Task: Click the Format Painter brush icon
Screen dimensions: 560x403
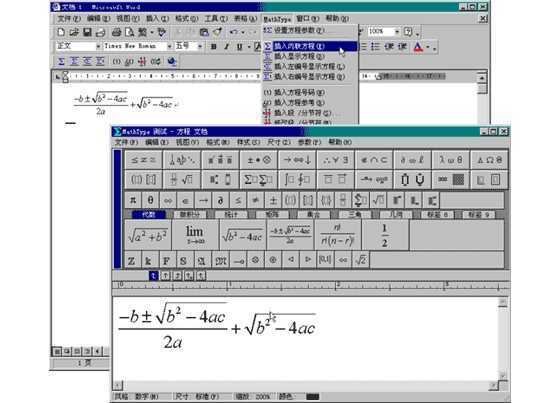Action: [x=217, y=33]
